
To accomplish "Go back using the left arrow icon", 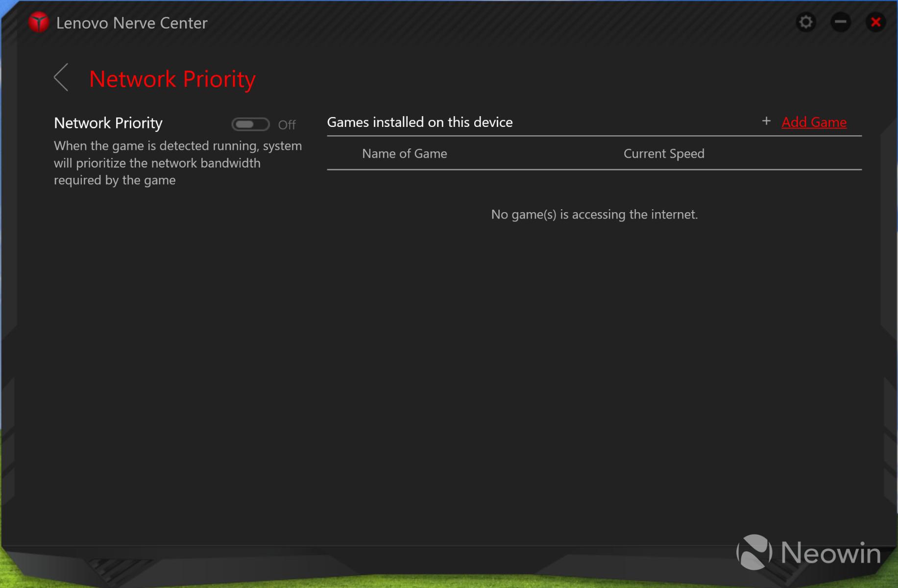I will pos(61,77).
